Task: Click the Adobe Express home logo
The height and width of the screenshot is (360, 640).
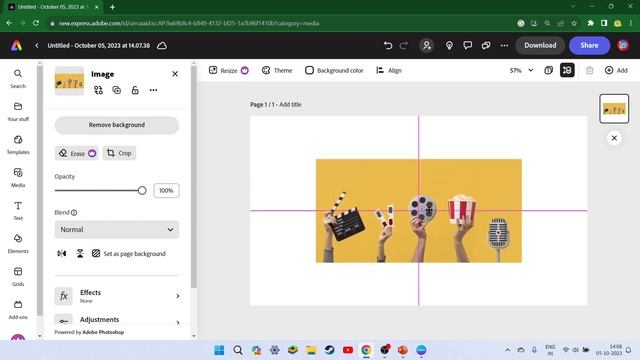Action: [16, 45]
